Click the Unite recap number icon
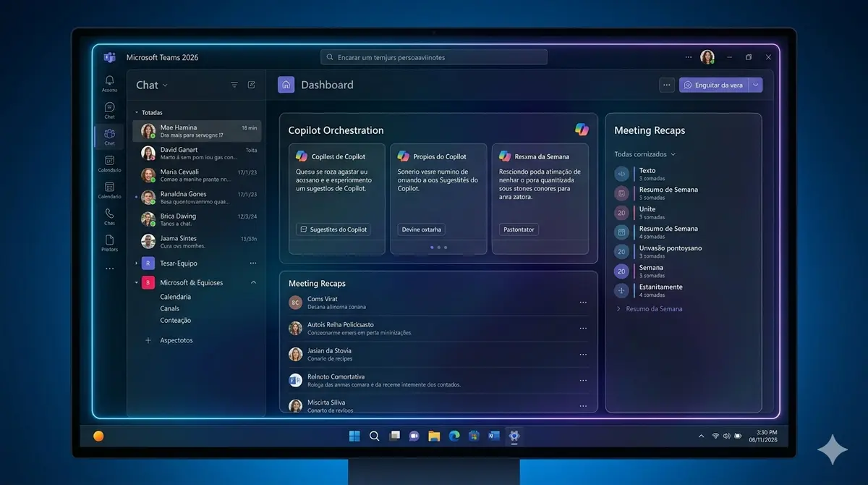868x485 pixels. click(622, 213)
